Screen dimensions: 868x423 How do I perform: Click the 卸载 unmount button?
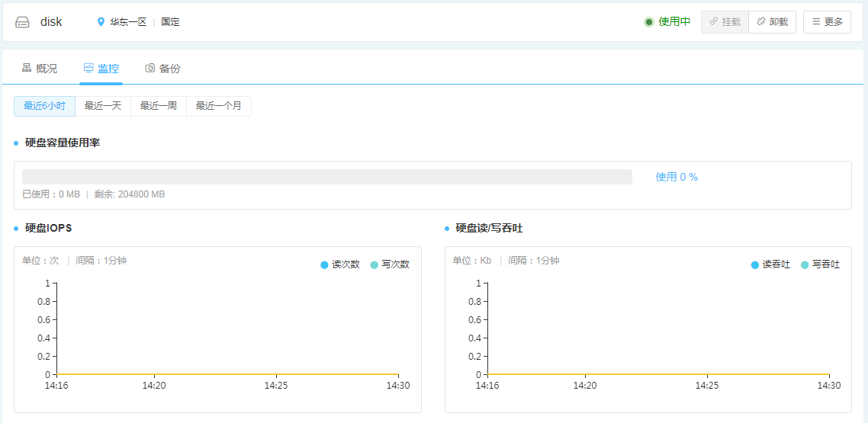click(x=772, y=22)
